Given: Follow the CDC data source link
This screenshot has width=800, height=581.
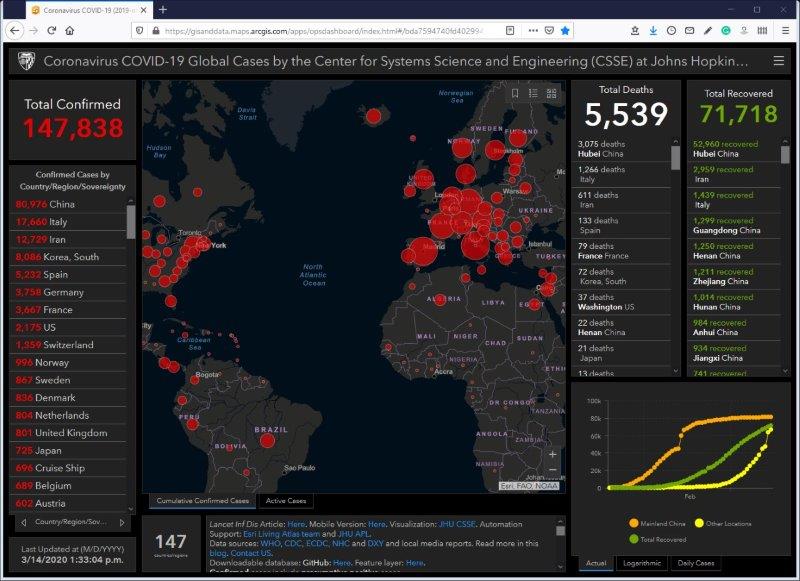Looking at the screenshot, I should tap(293, 543).
